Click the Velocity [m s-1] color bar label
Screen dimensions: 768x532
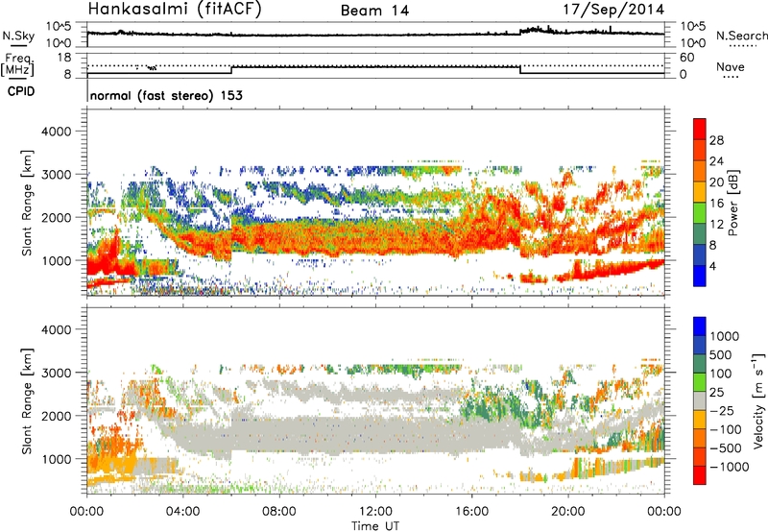tap(758, 400)
